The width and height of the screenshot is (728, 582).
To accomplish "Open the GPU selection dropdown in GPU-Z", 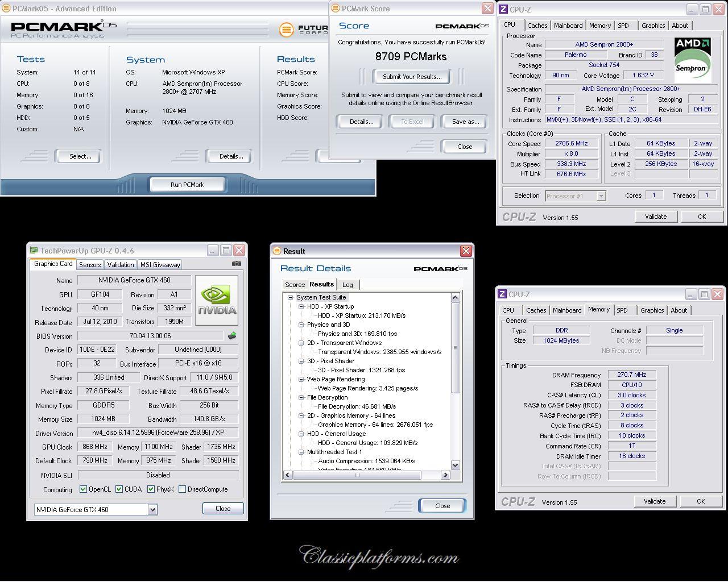I will tap(152, 510).
